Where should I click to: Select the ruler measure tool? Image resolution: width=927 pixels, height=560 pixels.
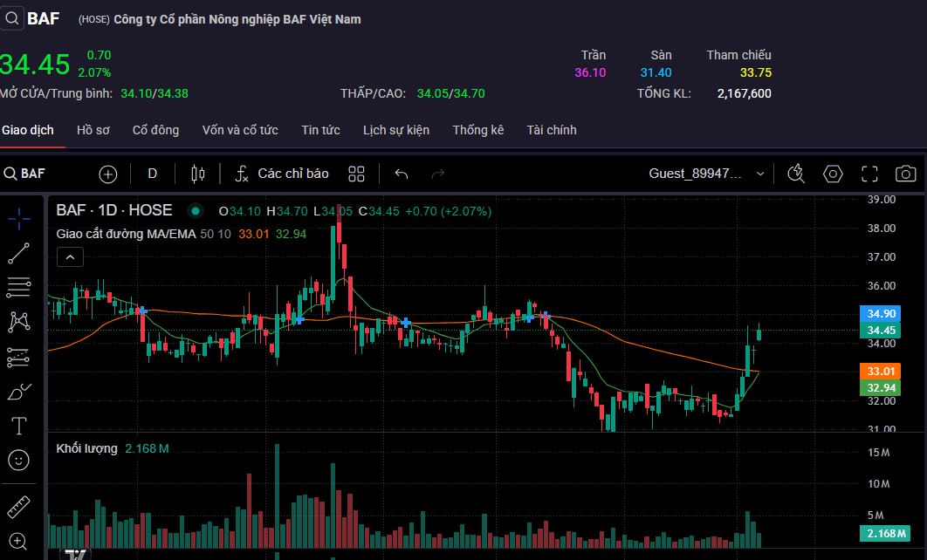coord(18,506)
